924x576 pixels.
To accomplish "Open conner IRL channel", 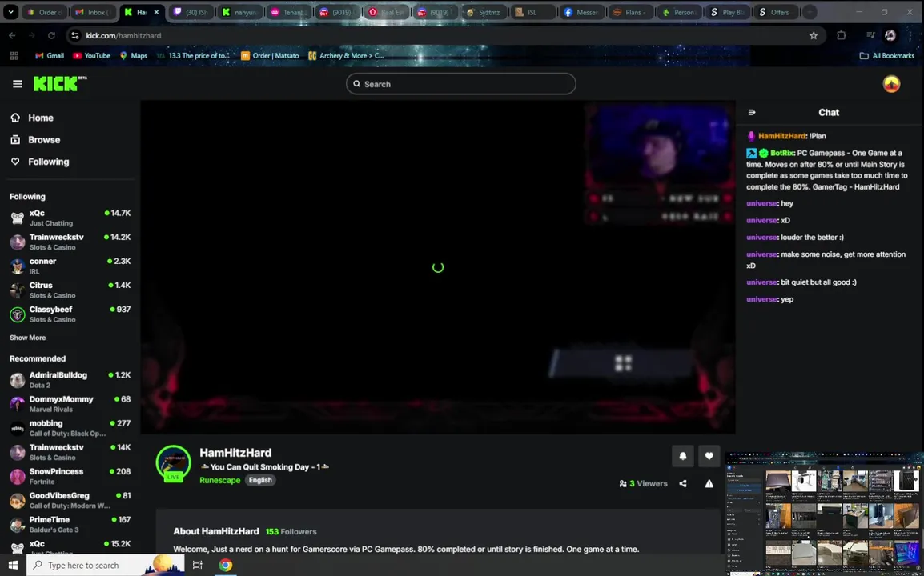I will click(70, 266).
